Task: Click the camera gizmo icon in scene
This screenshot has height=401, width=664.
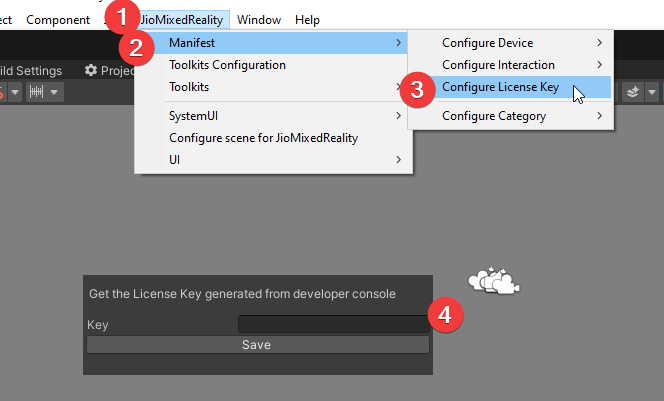Action: point(497,284)
